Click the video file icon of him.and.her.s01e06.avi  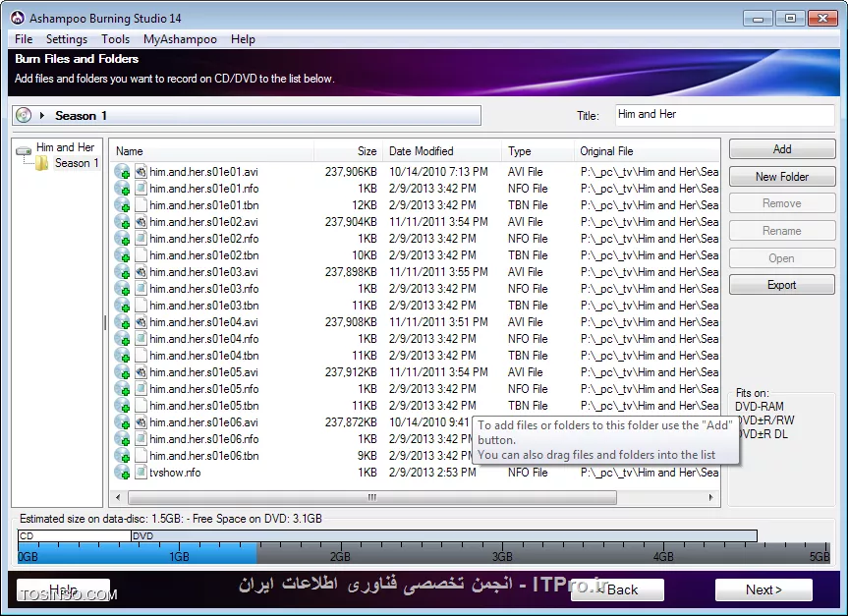(x=141, y=422)
